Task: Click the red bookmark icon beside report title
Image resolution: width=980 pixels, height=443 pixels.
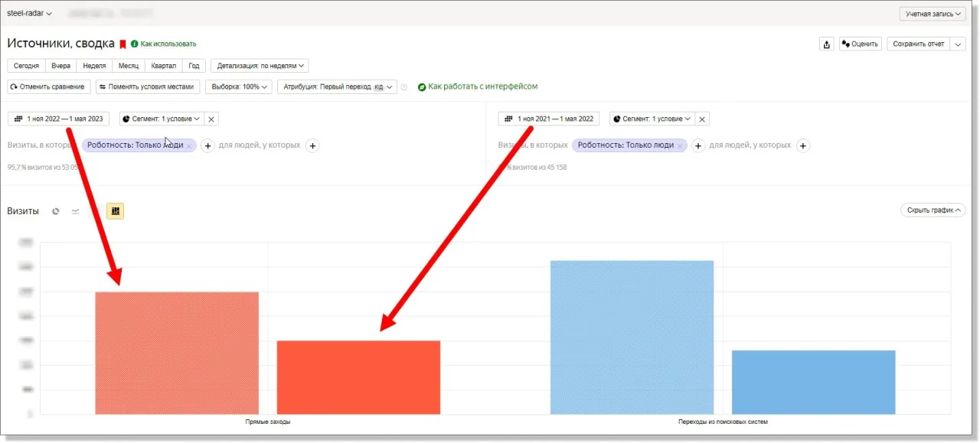Action: point(122,44)
